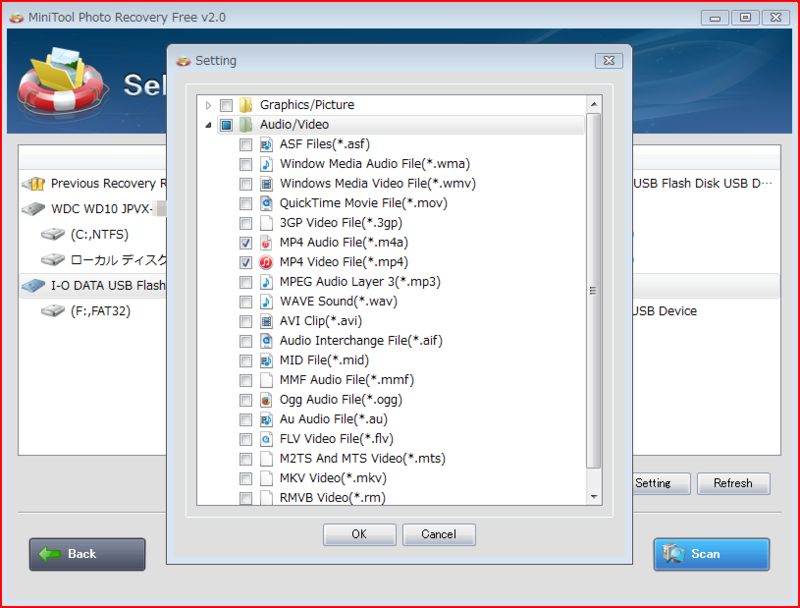The height and width of the screenshot is (608, 800).
Task: Click the RMVB Video file icon
Action: [266, 497]
